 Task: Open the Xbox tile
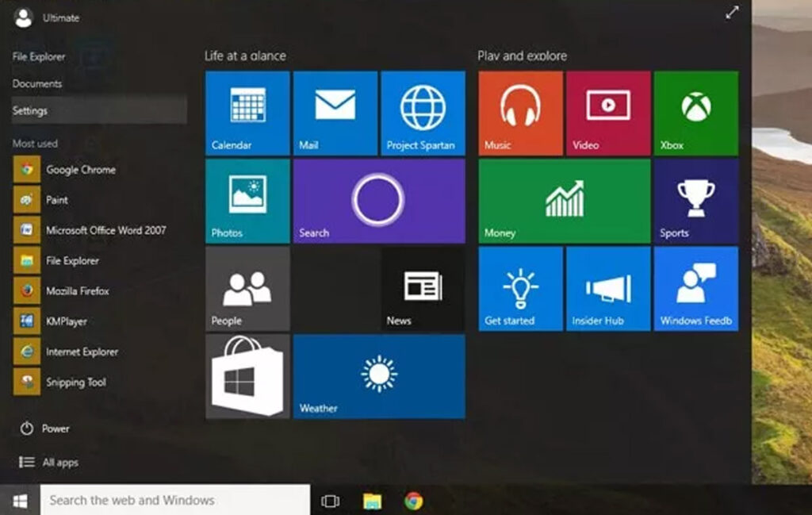[x=694, y=112]
